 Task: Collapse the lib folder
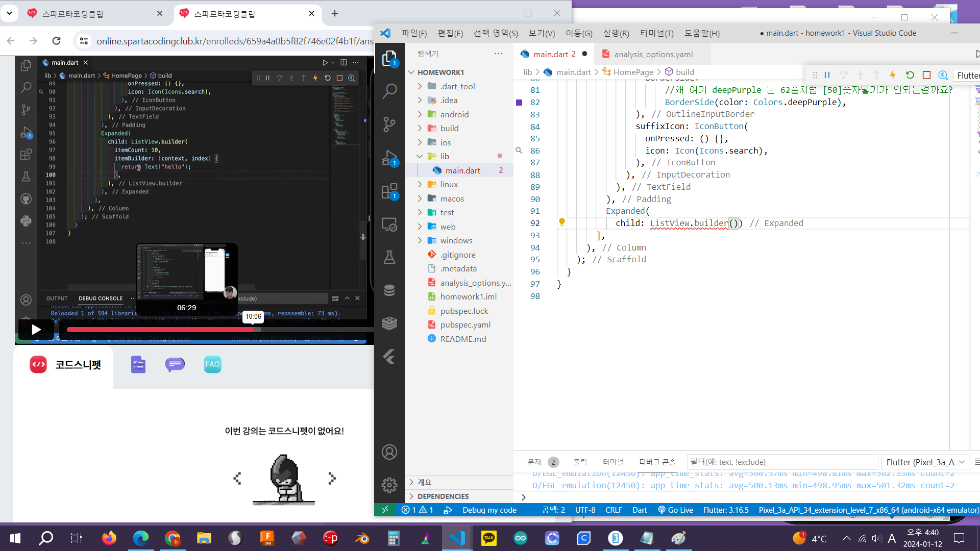tap(420, 156)
